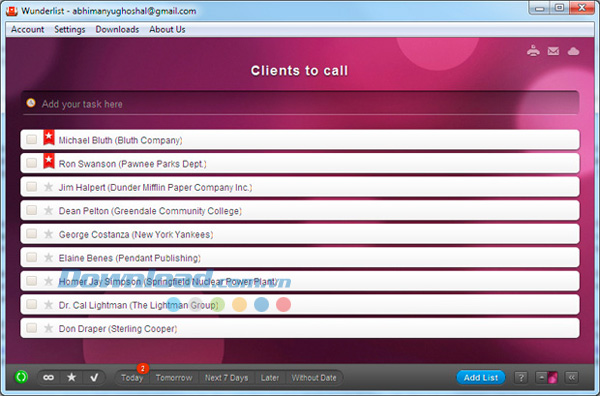Print the list with the printer icon
This screenshot has width=600, height=396.
point(533,51)
